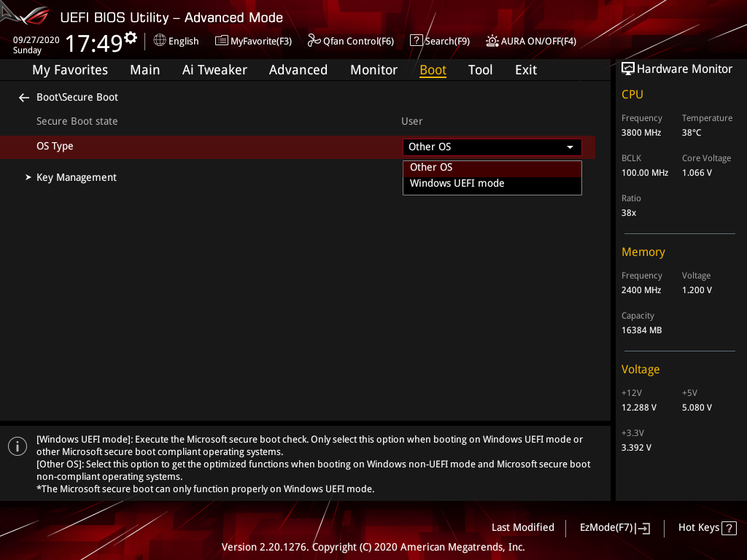The width and height of the screenshot is (747, 560).
Task: Switch to EzMode(F7)
Action: pyautogui.click(x=614, y=528)
